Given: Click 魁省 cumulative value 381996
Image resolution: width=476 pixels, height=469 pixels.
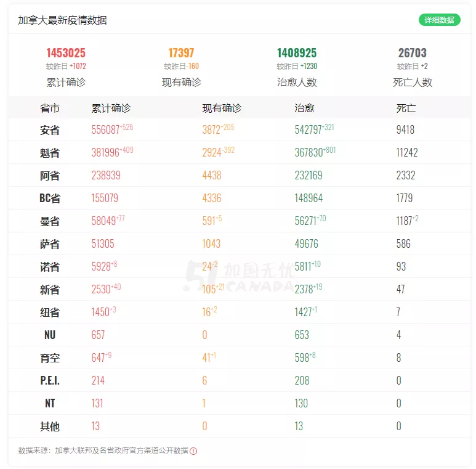Looking at the screenshot, I should click(x=105, y=152).
